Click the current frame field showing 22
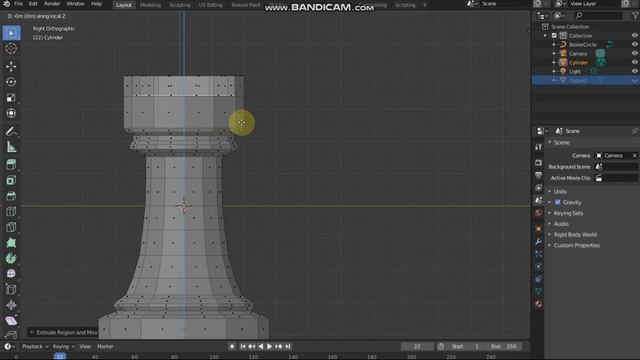The image size is (640, 360). (x=417, y=347)
